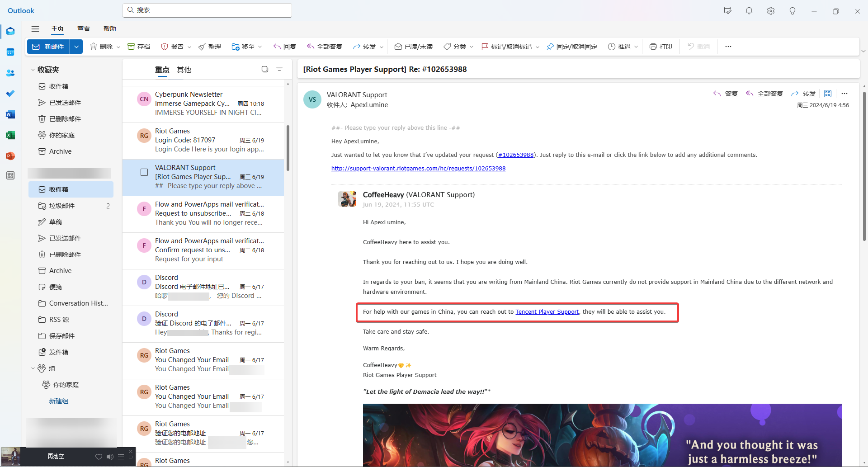Click the search input field

click(x=208, y=10)
